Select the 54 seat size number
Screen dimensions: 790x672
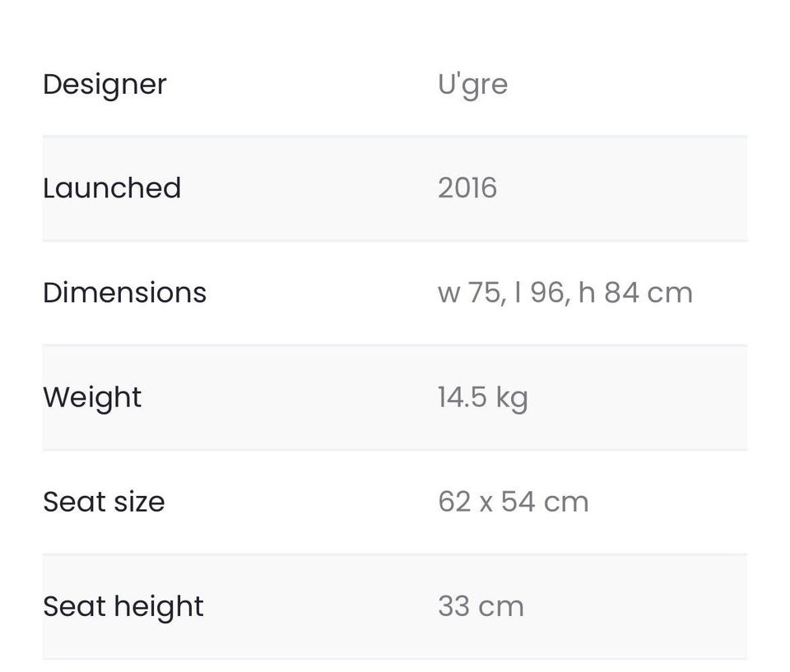click(x=518, y=502)
